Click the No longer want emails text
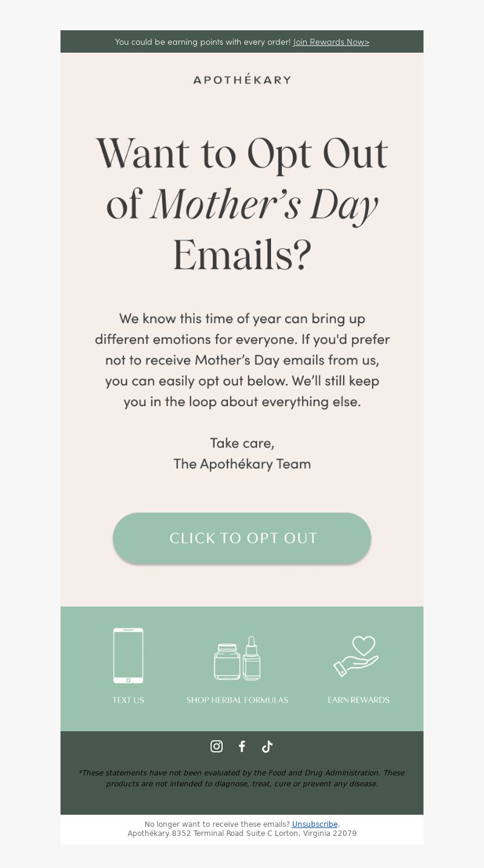This screenshot has width=484, height=868. pyautogui.click(x=217, y=824)
